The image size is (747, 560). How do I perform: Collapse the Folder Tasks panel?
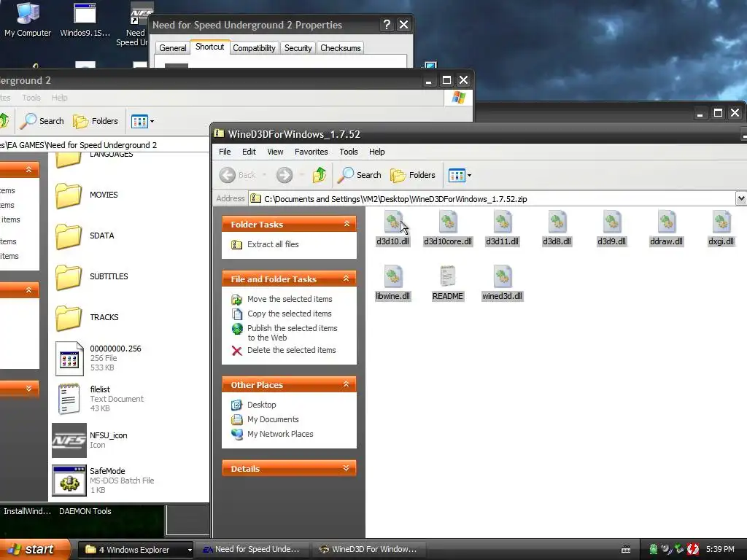click(347, 224)
